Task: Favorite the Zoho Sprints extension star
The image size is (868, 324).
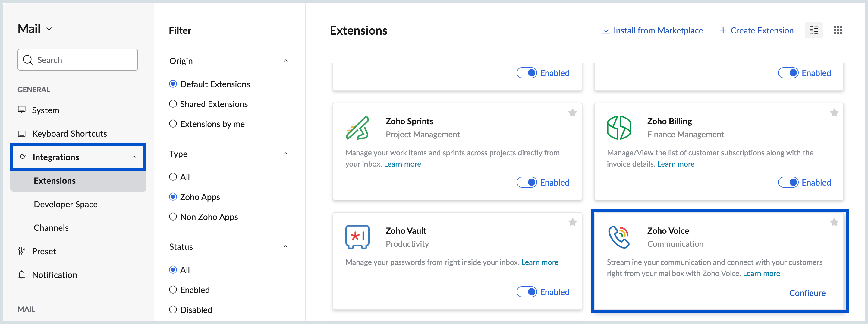Action: 572,113
